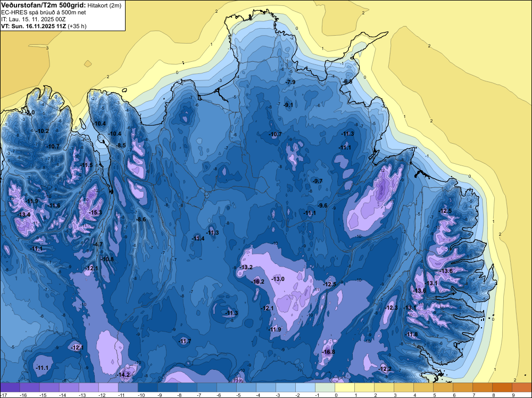This screenshot has width=532, height=398.
Task: Click the -15.3 temperature value
Action: click(x=95, y=212)
